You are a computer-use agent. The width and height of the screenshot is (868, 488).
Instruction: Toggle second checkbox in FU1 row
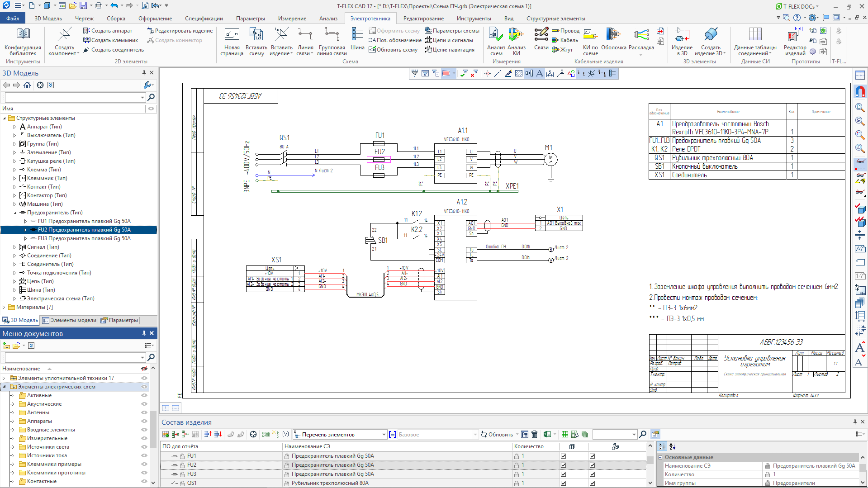click(x=592, y=456)
